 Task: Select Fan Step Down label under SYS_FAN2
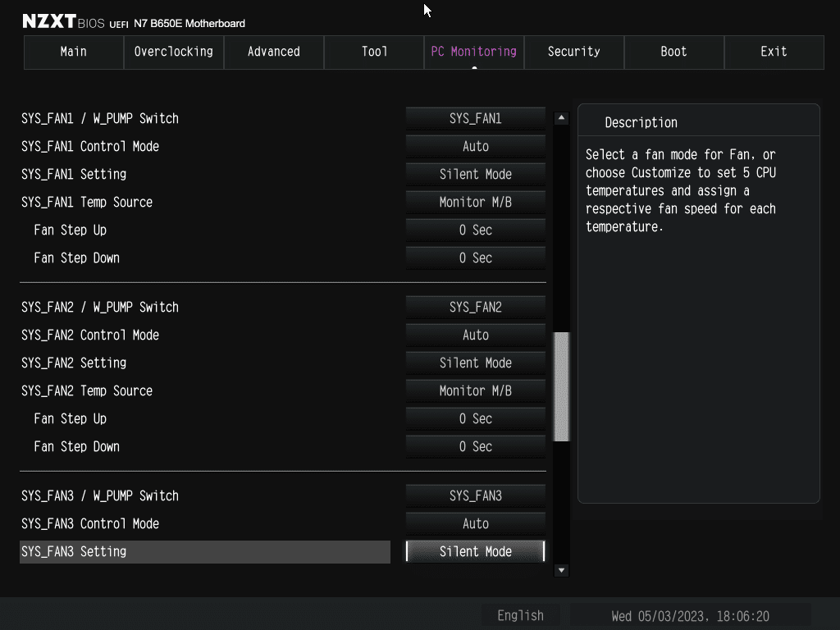[x=76, y=446]
